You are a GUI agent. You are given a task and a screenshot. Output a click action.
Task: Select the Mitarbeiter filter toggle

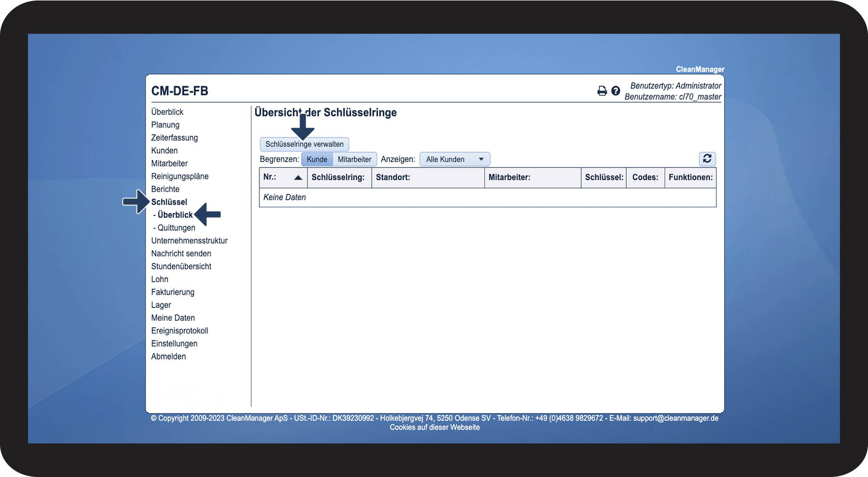355,159
